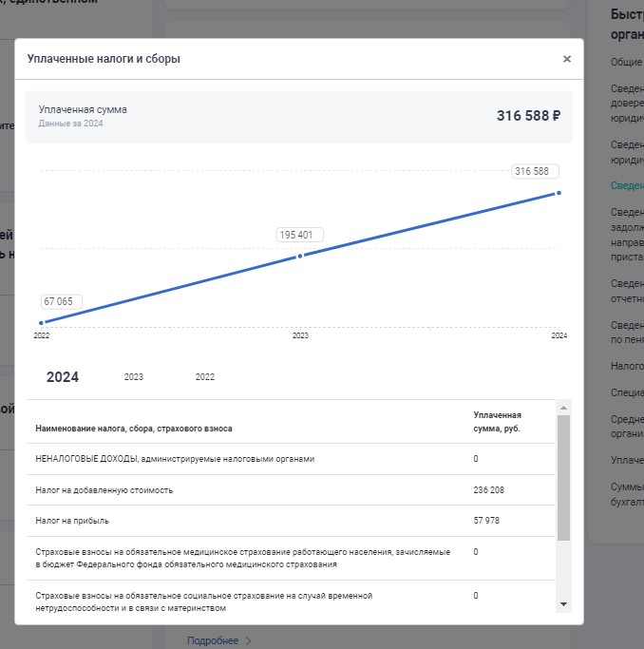Click the 195 401 chart value label

coord(300,235)
